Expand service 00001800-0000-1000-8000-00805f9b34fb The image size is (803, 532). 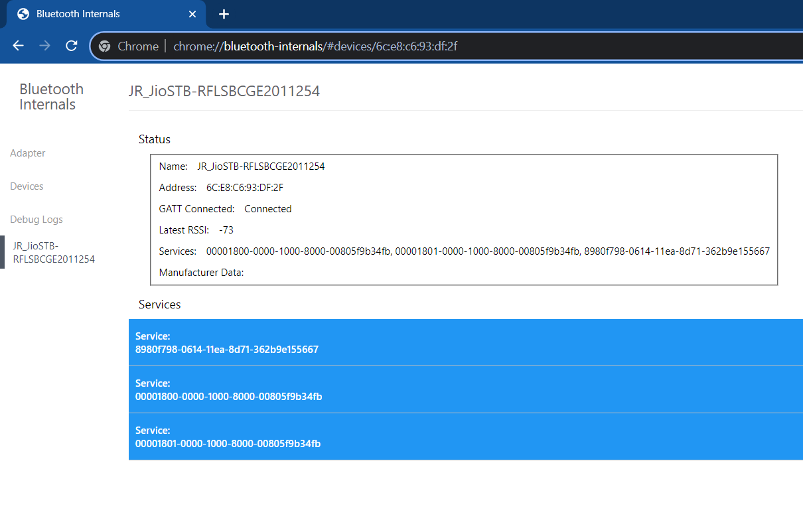coord(466,389)
